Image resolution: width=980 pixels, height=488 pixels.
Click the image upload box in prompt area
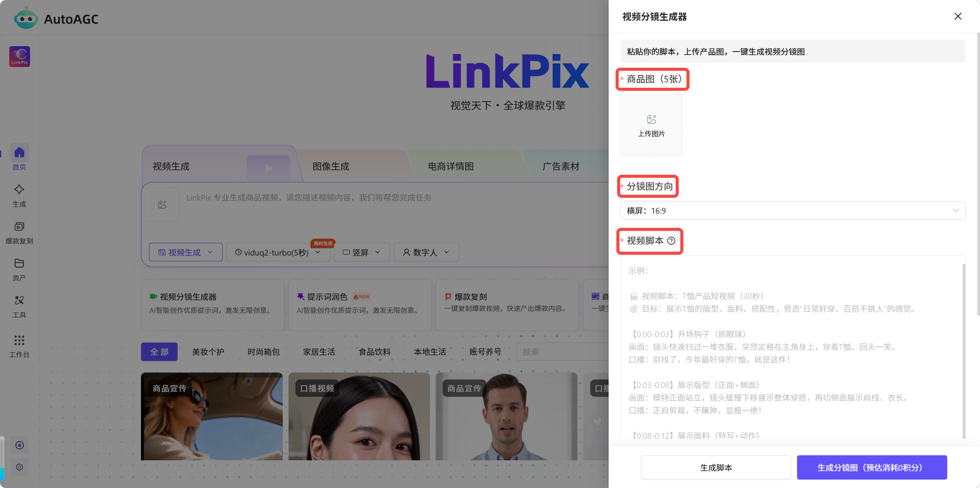click(162, 204)
